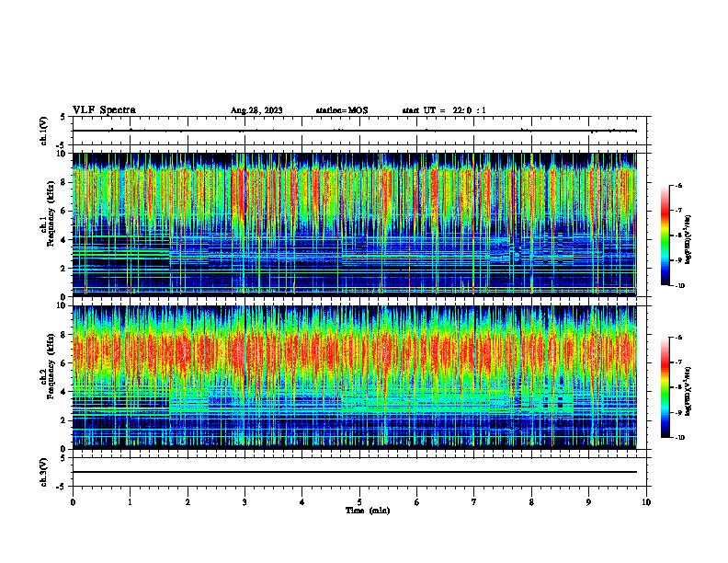Click the "start UT = 22:0 :1" text
This screenshot has width=728, height=563.
coord(444,110)
